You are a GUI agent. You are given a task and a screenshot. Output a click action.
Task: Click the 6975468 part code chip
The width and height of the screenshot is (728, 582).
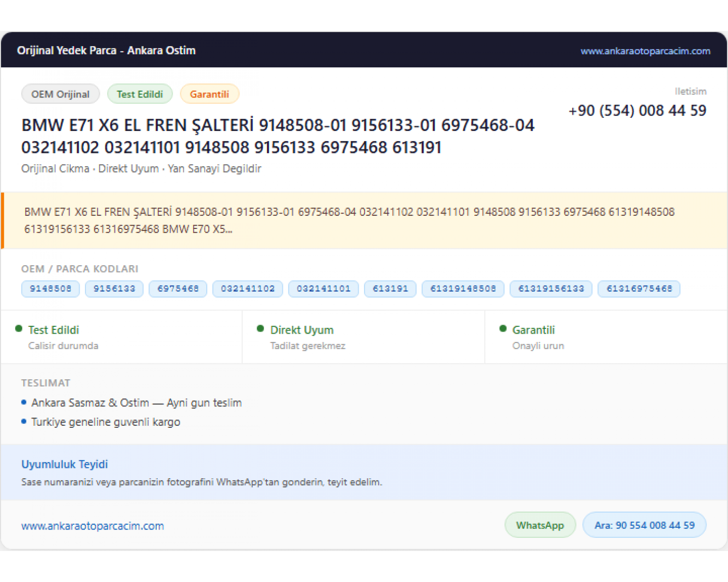pos(178,289)
